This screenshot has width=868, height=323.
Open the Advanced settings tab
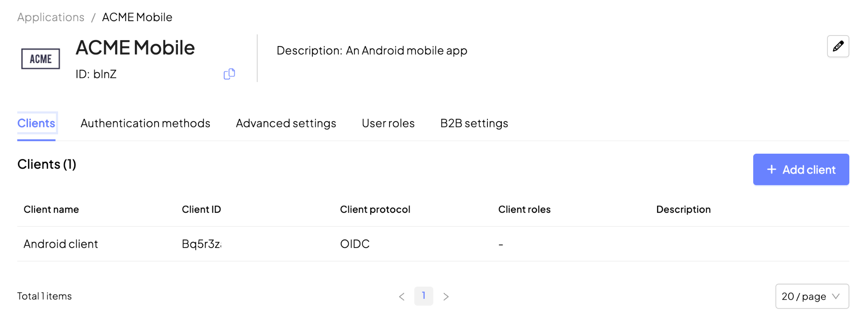tap(286, 123)
